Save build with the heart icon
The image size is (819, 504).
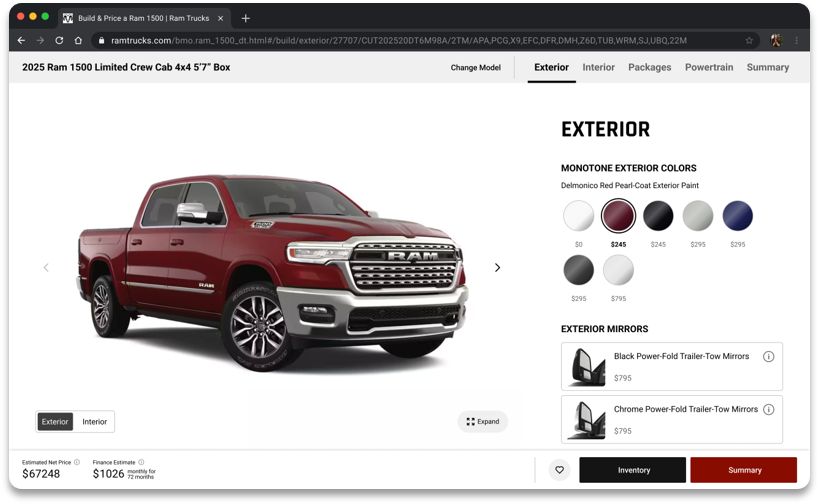point(559,470)
